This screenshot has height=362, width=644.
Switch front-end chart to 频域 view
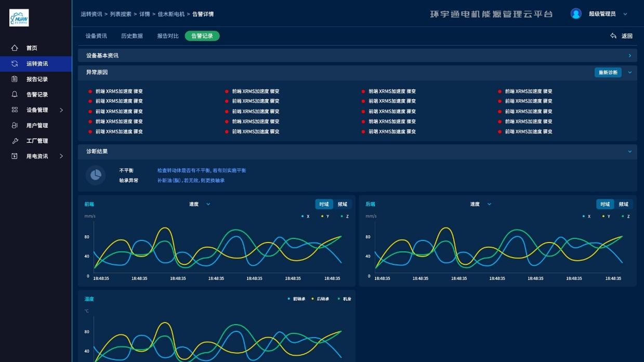343,204
